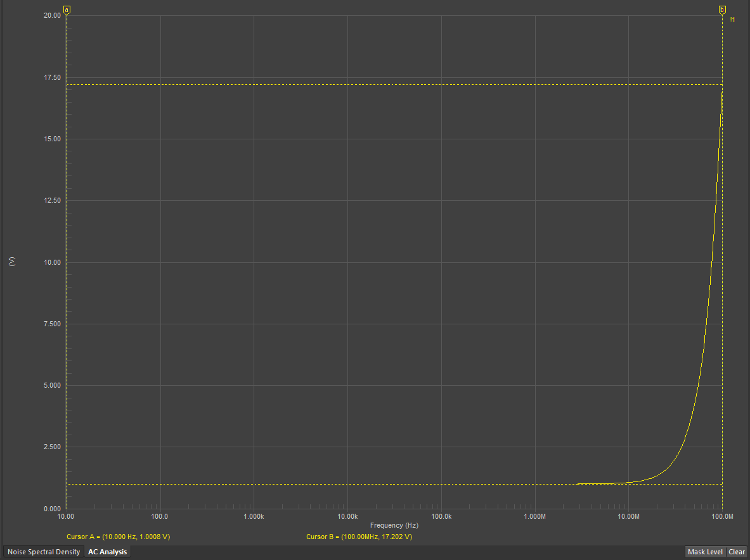Viewport: 750px width, 560px height.
Task: Click the Clear button
Action: click(x=737, y=552)
